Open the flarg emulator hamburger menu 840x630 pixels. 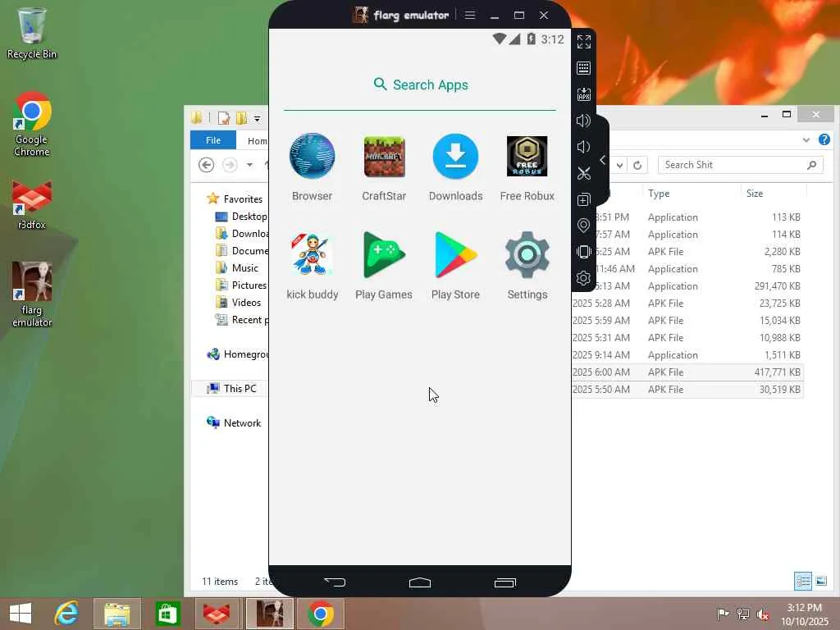pyautogui.click(x=470, y=15)
